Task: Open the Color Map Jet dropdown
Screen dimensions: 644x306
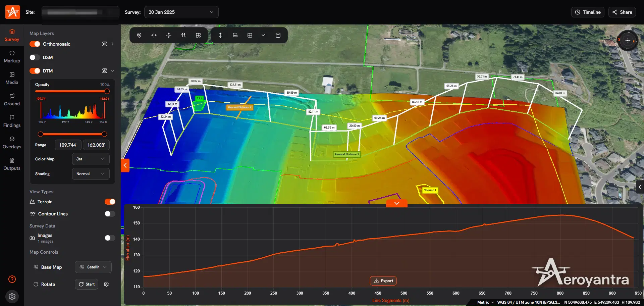Action: [x=91, y=159]
